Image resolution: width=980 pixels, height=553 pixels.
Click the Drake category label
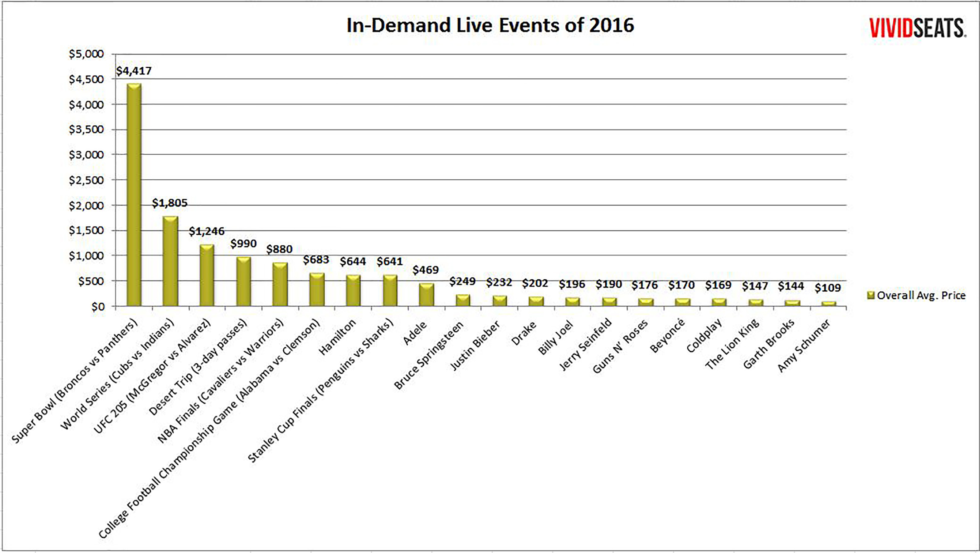[x=524, y=333]
